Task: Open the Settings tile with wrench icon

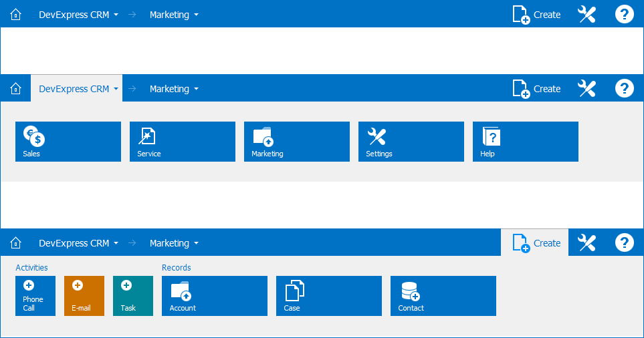Action: (411, 142)
